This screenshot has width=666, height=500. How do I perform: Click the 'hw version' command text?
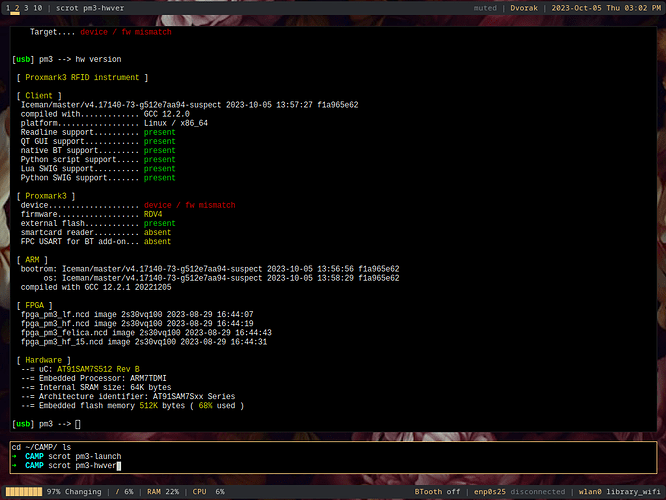(98, 59)
